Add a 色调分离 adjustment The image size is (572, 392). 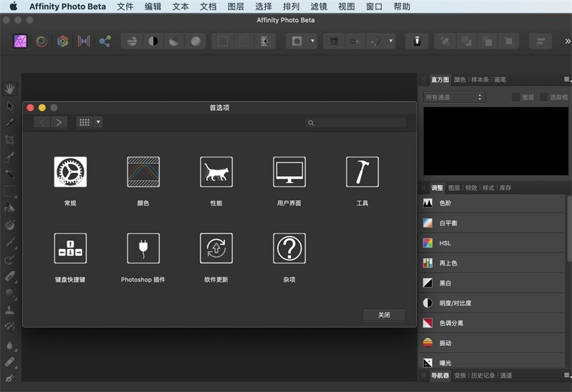point(491,323)
